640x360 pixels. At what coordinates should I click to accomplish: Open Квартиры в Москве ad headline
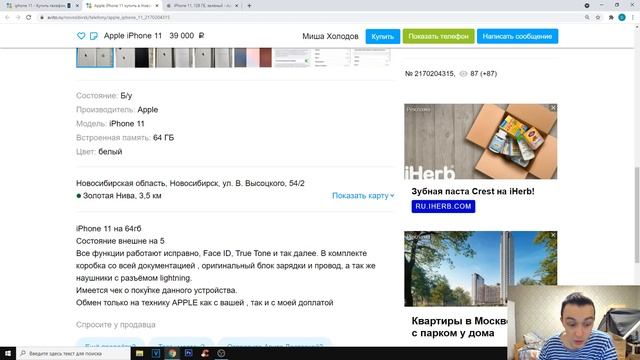click(459, 327)
